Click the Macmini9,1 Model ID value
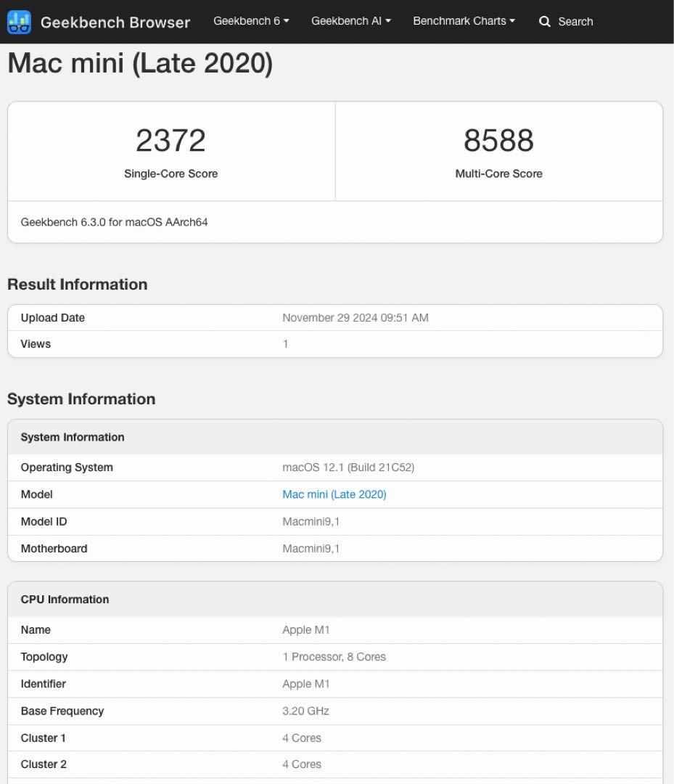This screenshot has width=674, height=784. (311, 521)
